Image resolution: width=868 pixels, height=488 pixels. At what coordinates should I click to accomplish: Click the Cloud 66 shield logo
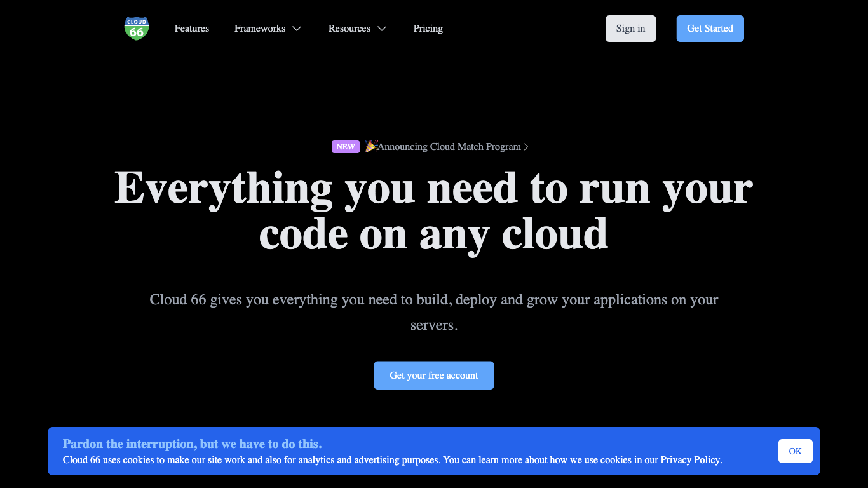[x=137, y=29]
